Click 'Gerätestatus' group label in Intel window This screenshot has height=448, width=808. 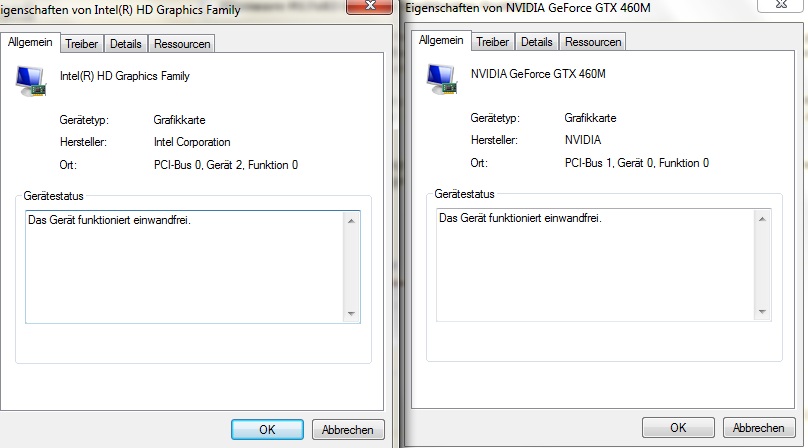pyautogui.click(x=54, y=196)
